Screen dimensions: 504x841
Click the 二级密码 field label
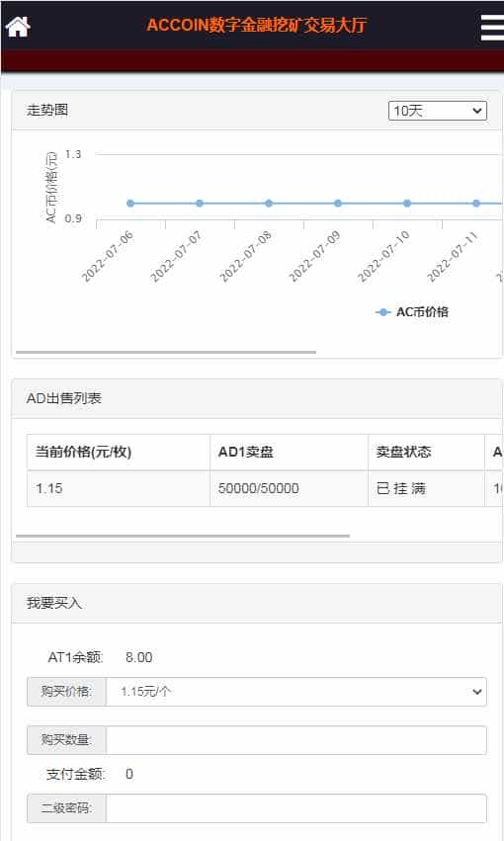click(66, 808)
